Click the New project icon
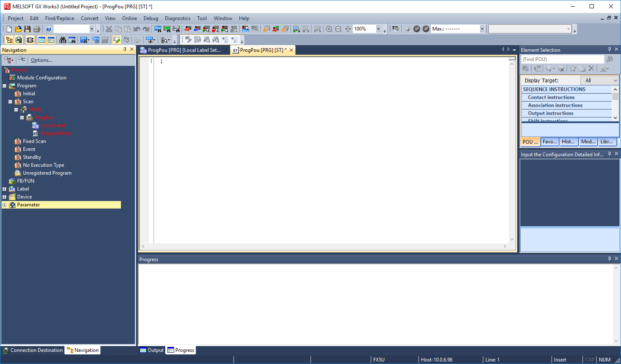The height and width of the screenshot is (364, 621). 9,29
